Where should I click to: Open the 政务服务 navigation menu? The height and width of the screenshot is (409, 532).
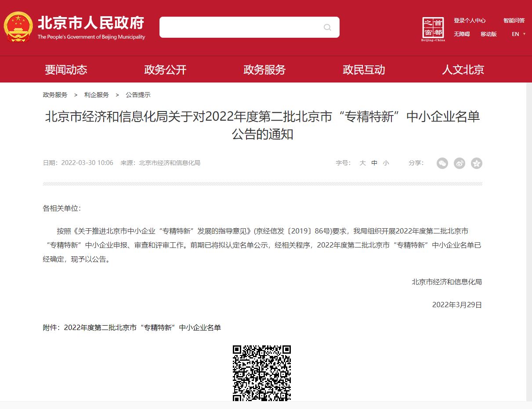[x=264, y=69]
